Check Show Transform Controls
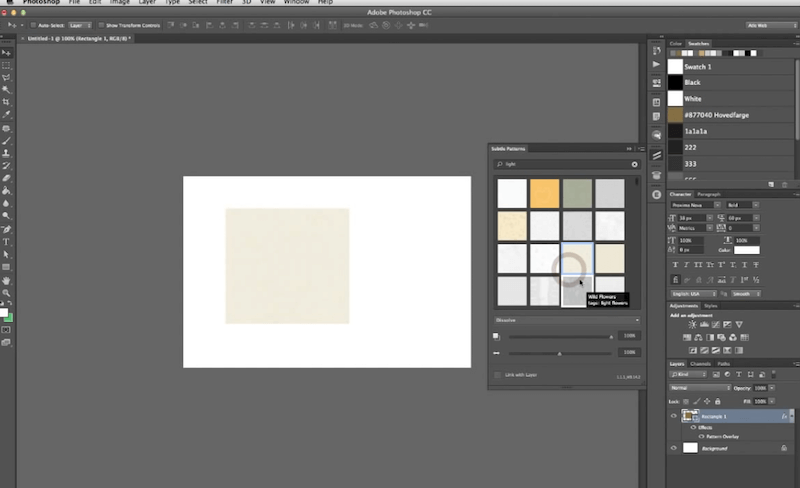 click(x=100, y=24)
